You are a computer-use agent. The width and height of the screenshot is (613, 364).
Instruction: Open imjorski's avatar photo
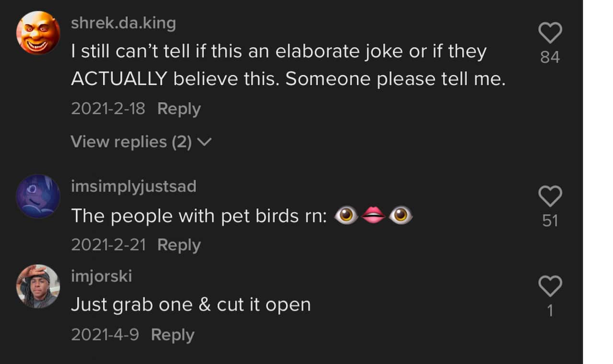(38, 286)
